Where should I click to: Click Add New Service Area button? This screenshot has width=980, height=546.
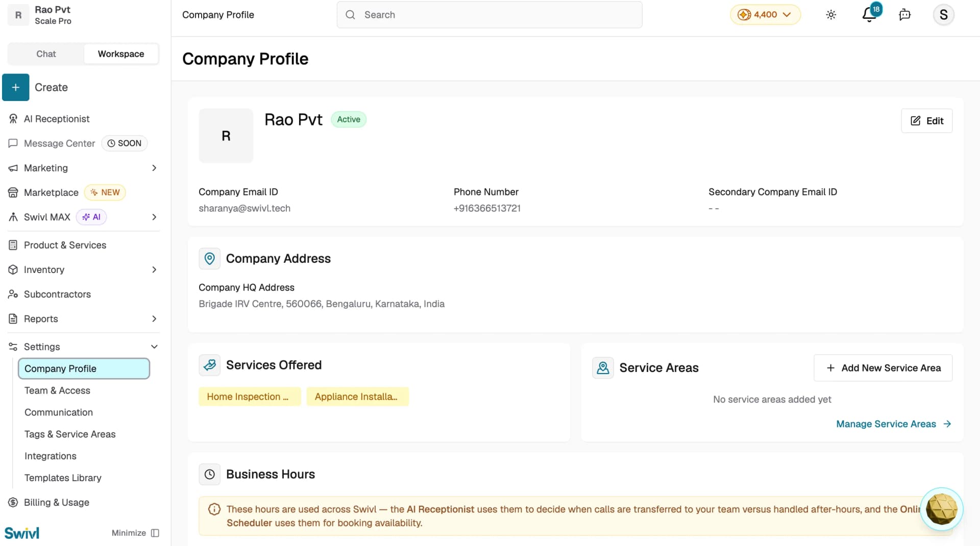tap(883, 368)
